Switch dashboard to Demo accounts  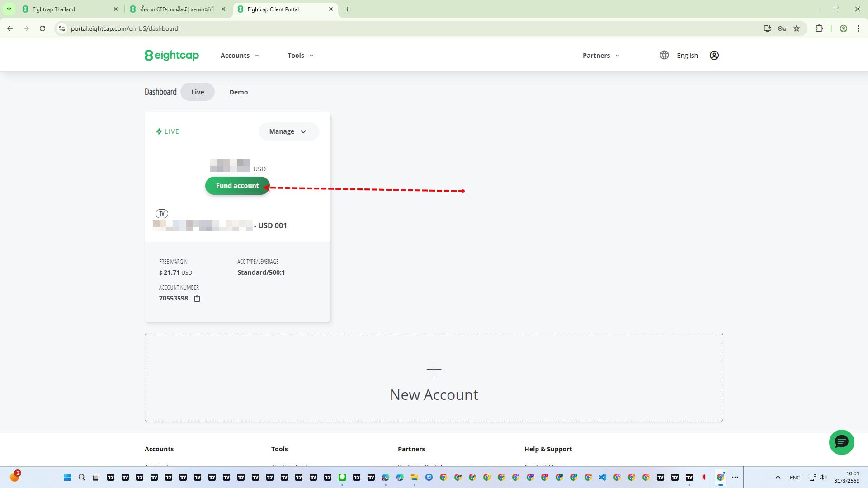[238, 92]
